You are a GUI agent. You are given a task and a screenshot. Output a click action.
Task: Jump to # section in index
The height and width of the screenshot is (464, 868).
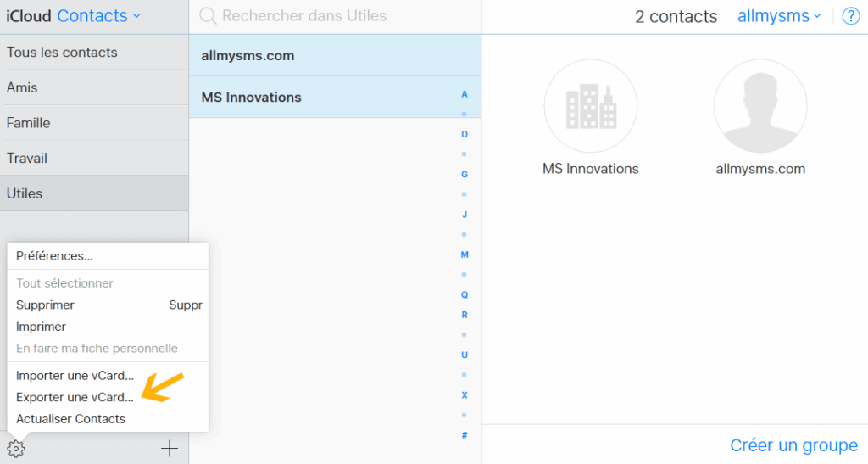click(465, 435)
